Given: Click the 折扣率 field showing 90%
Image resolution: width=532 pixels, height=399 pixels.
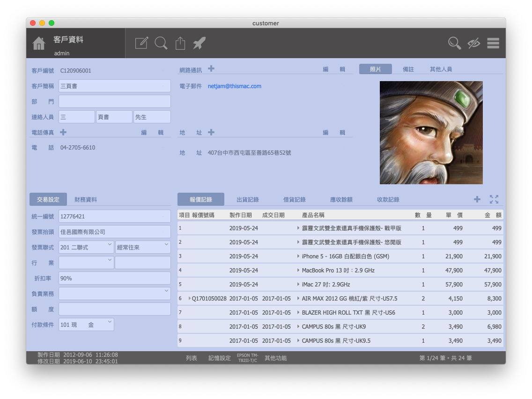Looking at the screenshot, I should [115, 278].
